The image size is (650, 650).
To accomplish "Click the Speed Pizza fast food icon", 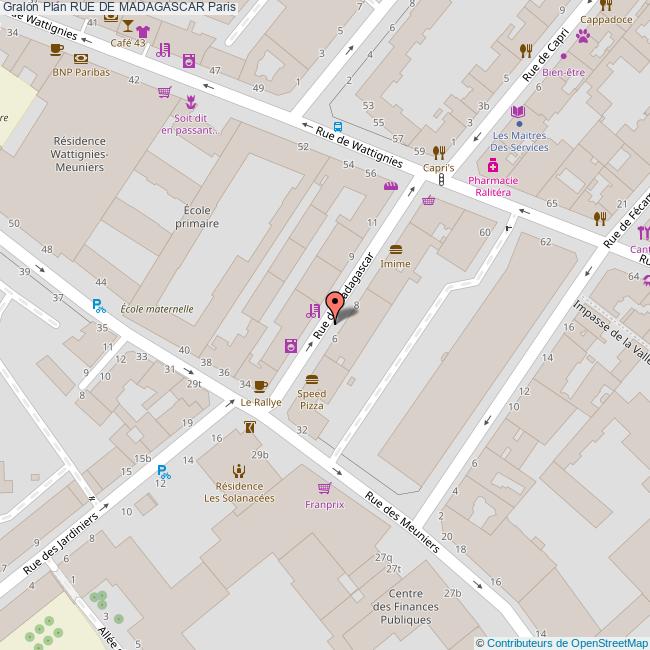I will pyautogui.click(x=312, y=379).
